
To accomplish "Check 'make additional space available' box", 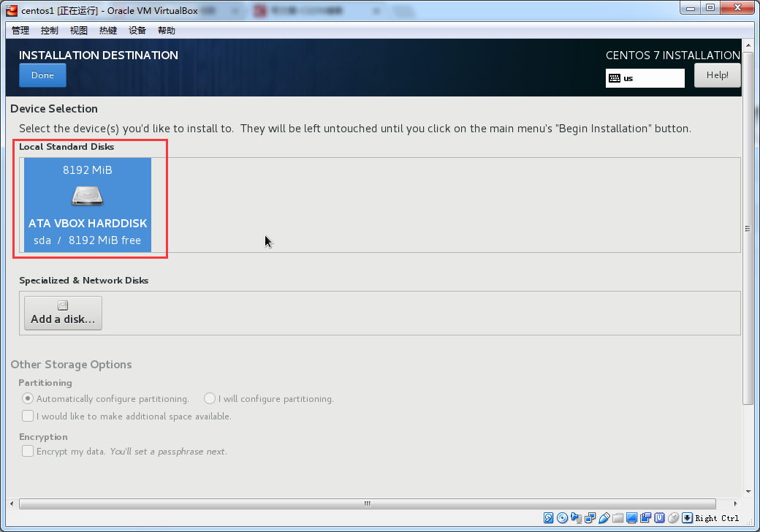I will (28, 416).
